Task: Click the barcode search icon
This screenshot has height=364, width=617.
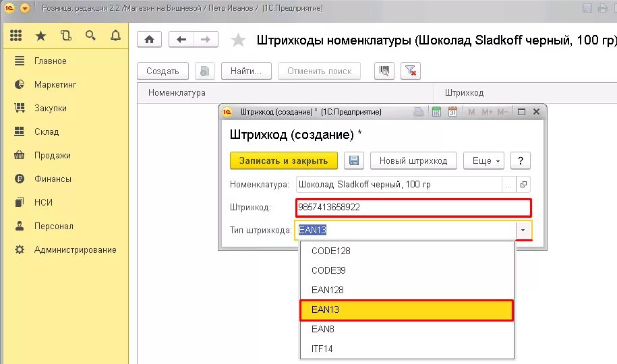Action: tap(384, 71)
